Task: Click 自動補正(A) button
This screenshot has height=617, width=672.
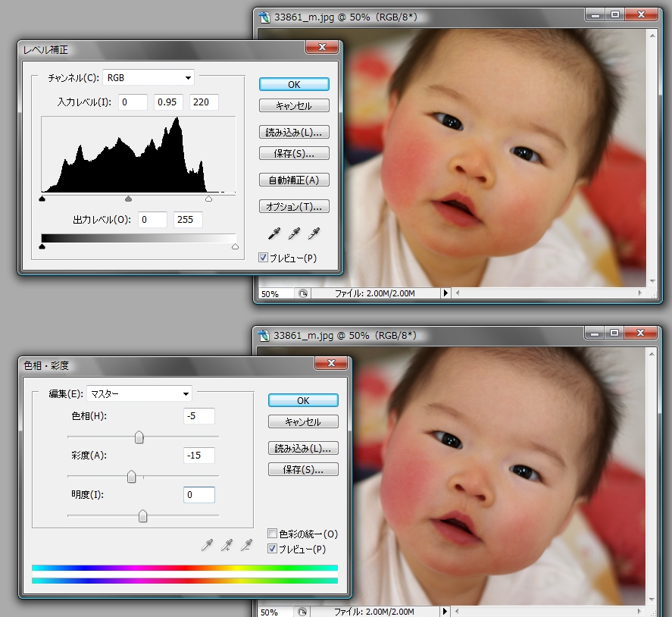Action: 294,180
